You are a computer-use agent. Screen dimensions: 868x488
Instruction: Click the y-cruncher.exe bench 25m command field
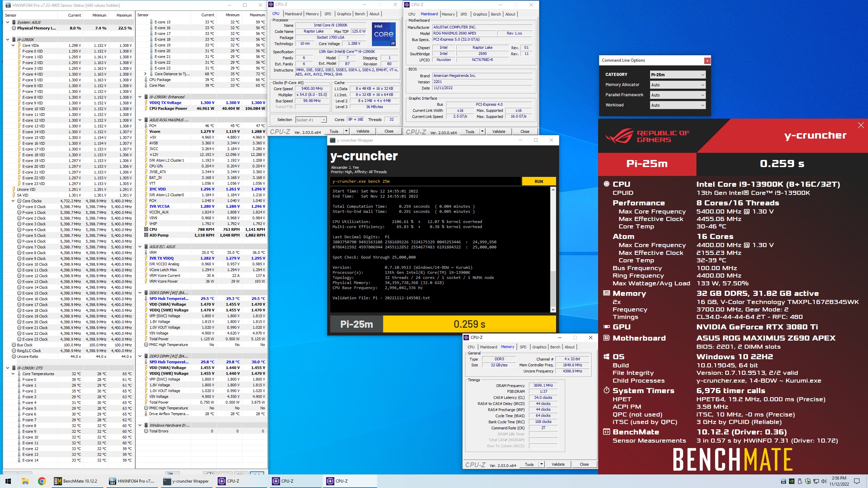point(426,181)
